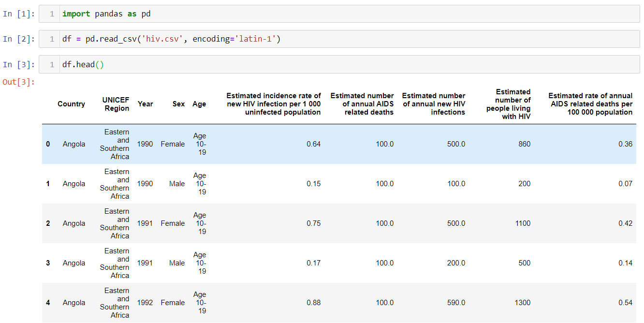This screenshot has height=323, width=644.
Task: Click row index 4
Action: [x=48, y=303]
